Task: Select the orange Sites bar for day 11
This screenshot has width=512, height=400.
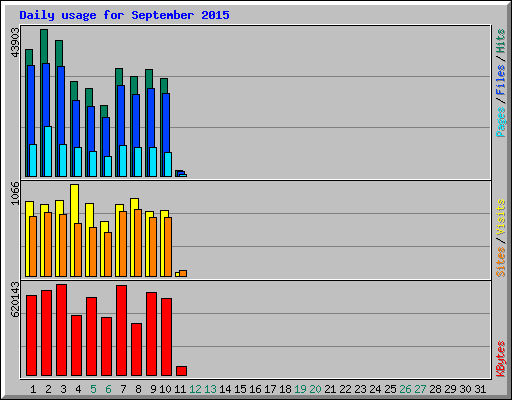Action: coord(183,273)
